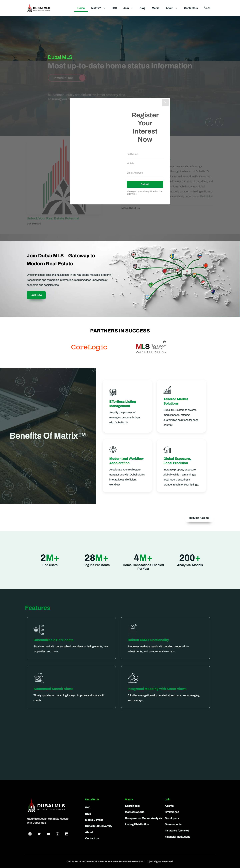Click the Unlock Your Real Estate Potential heading
This screenshot has width=240, height=868.
tap(53, 218)
